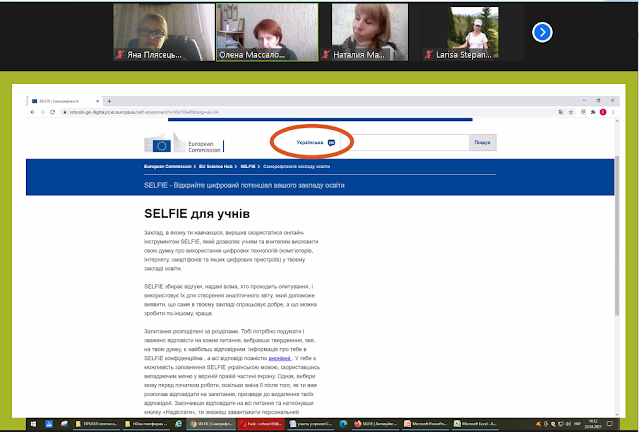Click the SELFIE для учнів heading
Image resolution: width=639 pixels, height=432 pixels.
point(197,214)
